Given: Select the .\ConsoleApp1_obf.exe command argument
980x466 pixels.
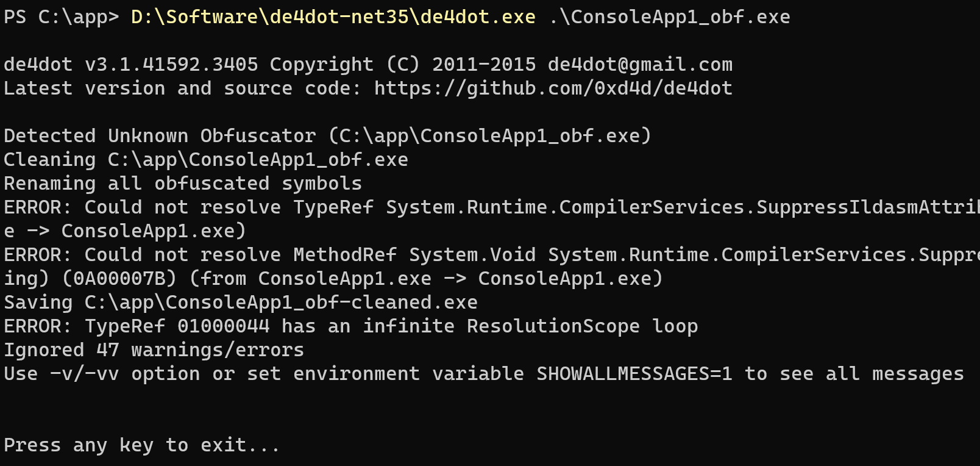Looking at the screenshot, I should (669, 17).
